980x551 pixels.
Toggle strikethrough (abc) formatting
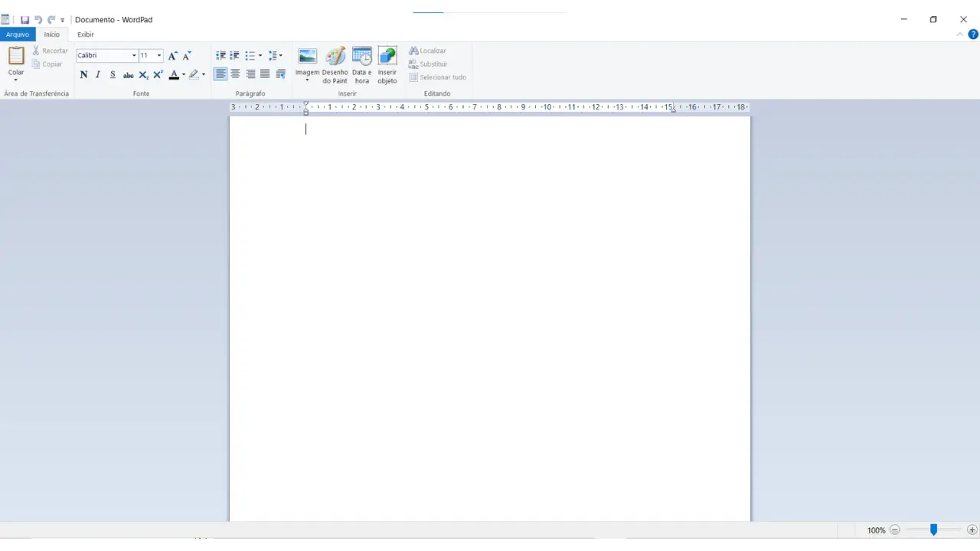128,74
